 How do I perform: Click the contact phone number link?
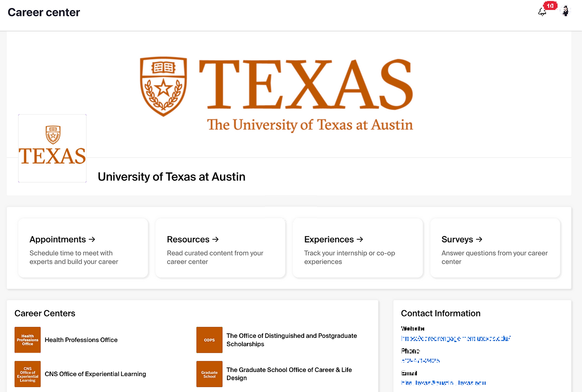(421, 361)
